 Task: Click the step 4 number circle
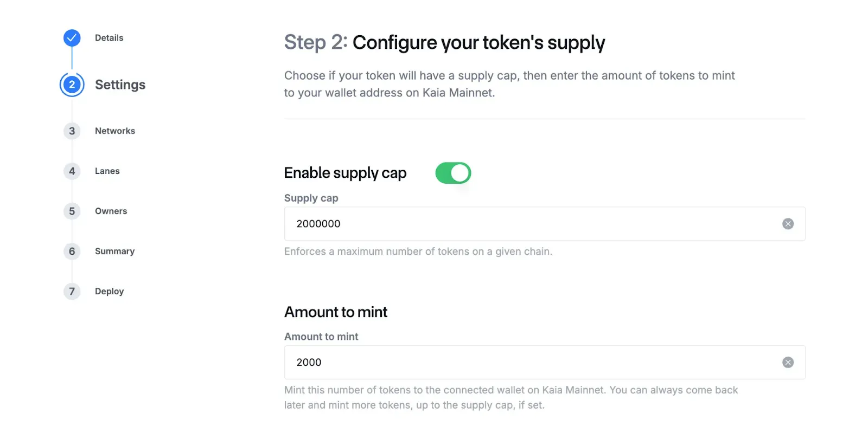pyautogui.click(x=72, y=171)
